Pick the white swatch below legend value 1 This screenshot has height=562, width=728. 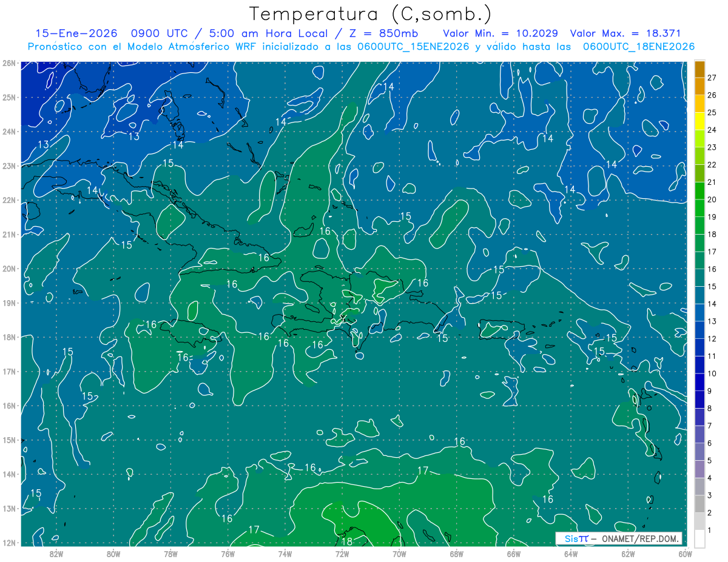click(x=699, y=538)
